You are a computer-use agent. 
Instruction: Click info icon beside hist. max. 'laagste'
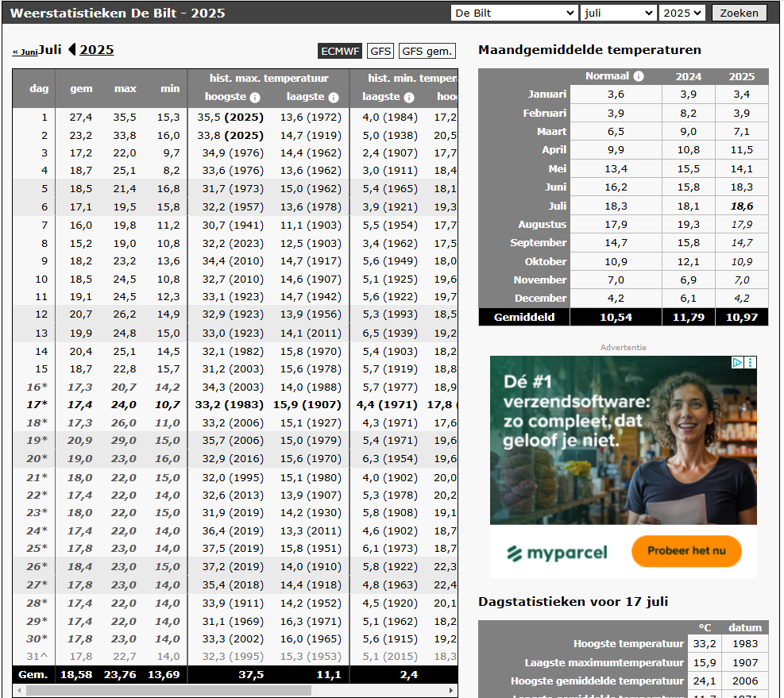334,98
